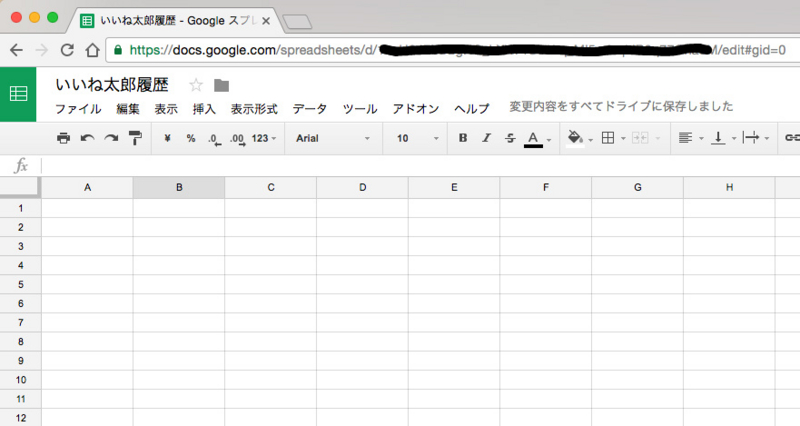Click into the formula bar
The width and height of the screenshot is (800, 426).
pos(418,165)
